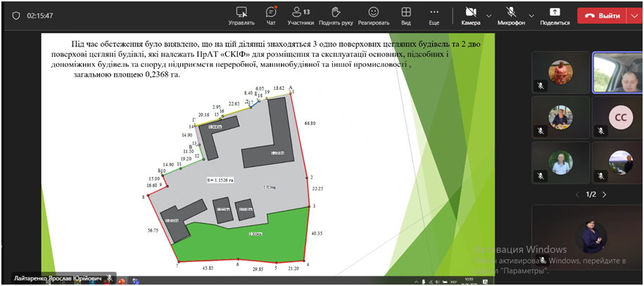The height and width of the screenshot is (286, 644).
Task: Expand camera options dropdown arrow
Action: click(x=488, y=15)
